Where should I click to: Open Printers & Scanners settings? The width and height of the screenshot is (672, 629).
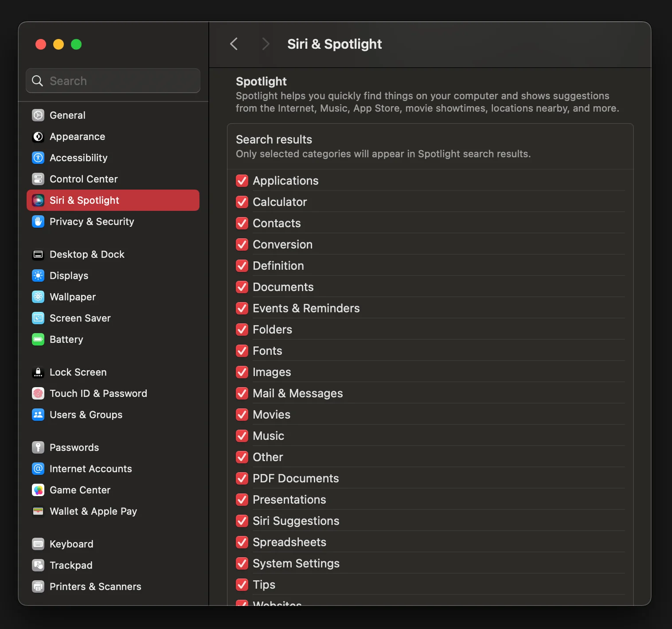click(x=95, y=586)
